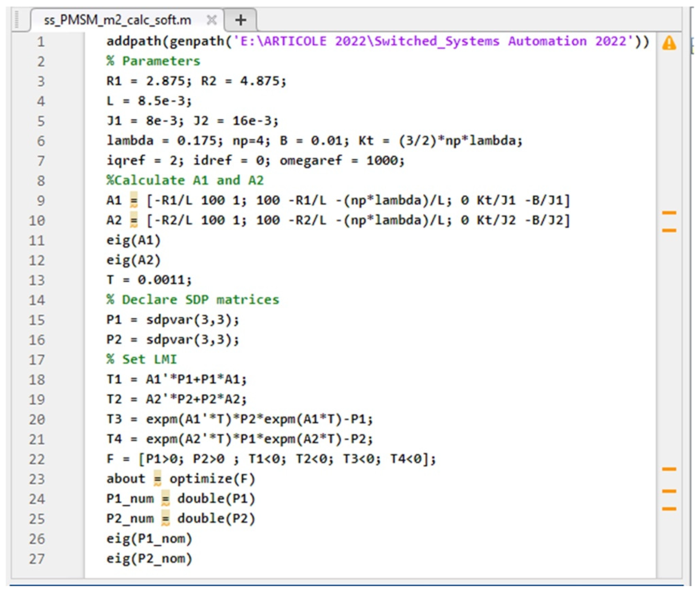Click line number 22 in the gutter
Image resolution: width=700 pixels, height=592 pixels.
click(37, 459)
